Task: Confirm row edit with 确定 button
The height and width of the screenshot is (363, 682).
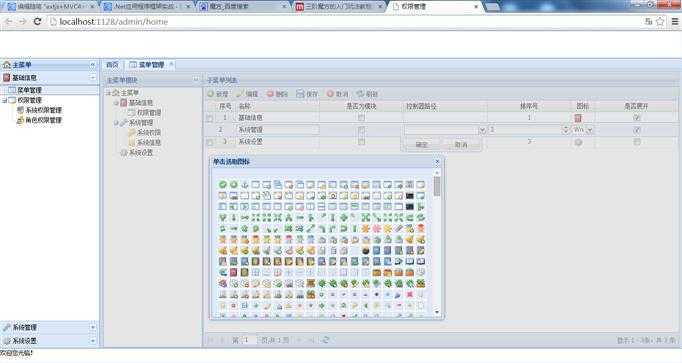Action: (421, 144)
